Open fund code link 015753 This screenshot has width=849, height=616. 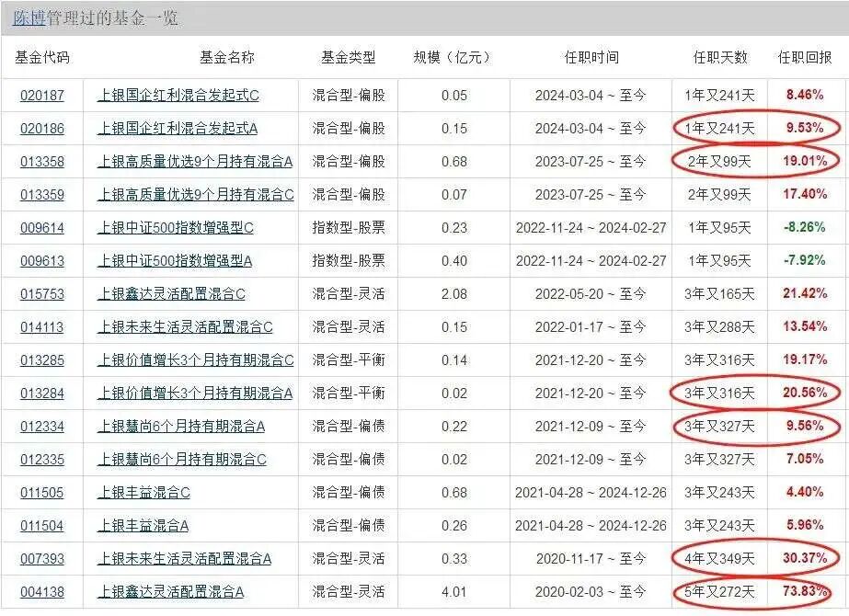coord(42,294)
